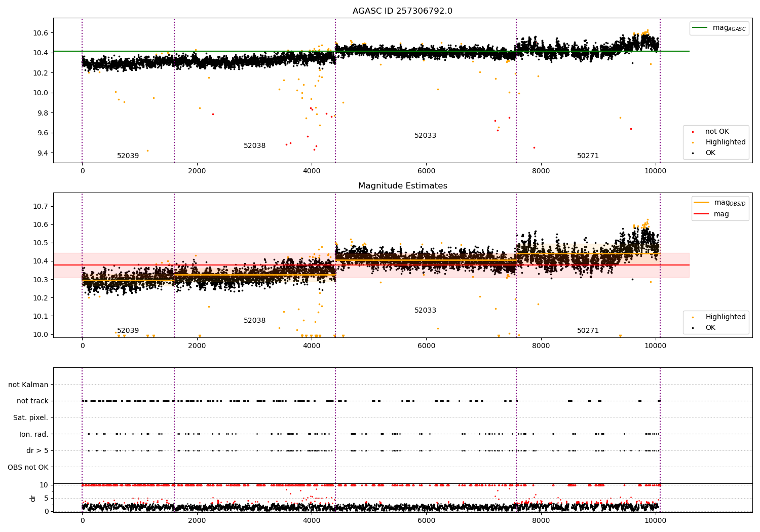Click the 'AGASC ID 257306792.0' plot title
Image resolution: width=760 pixels, height=532 pixels.
click(402, 11)
